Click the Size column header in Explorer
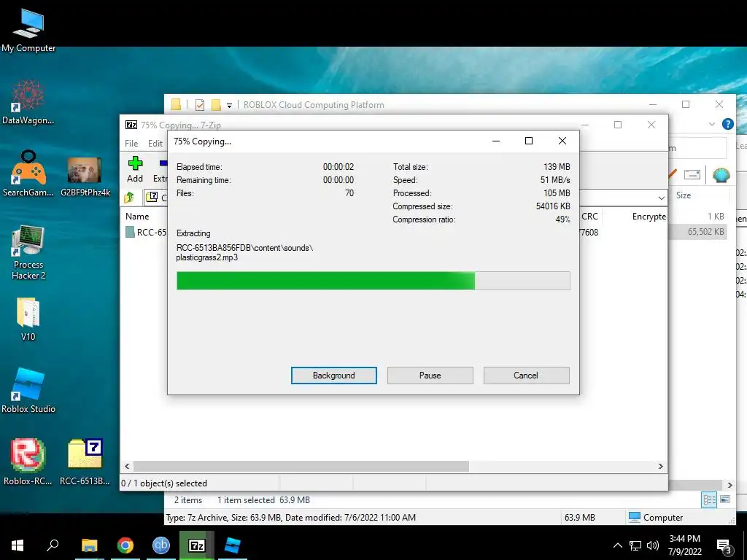Viewport: 747px width, 560px height. [x=683, y=195]
